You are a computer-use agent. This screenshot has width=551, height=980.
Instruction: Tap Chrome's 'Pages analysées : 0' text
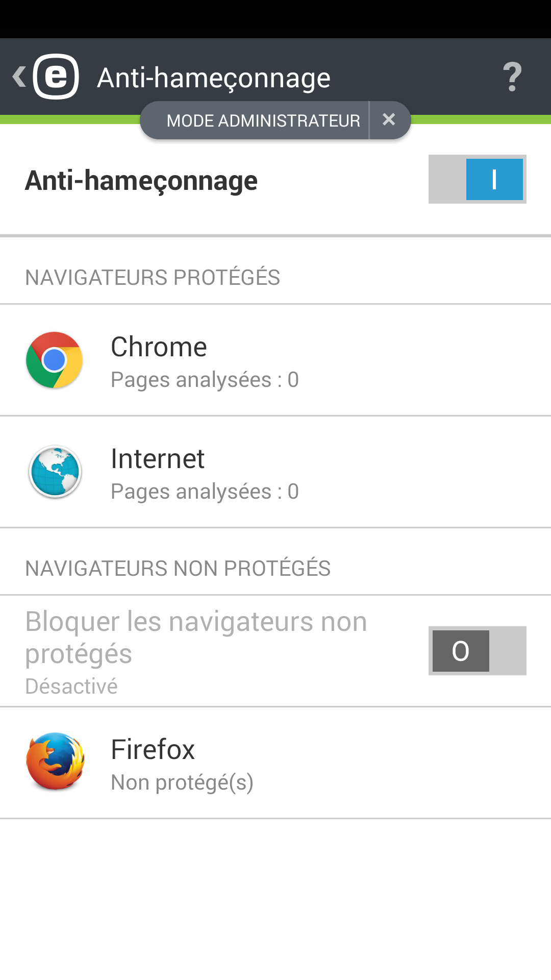205,380
